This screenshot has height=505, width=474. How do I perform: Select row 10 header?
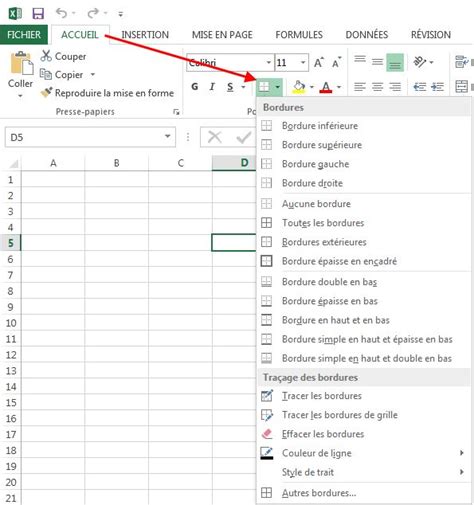click(x=11, y=323)
